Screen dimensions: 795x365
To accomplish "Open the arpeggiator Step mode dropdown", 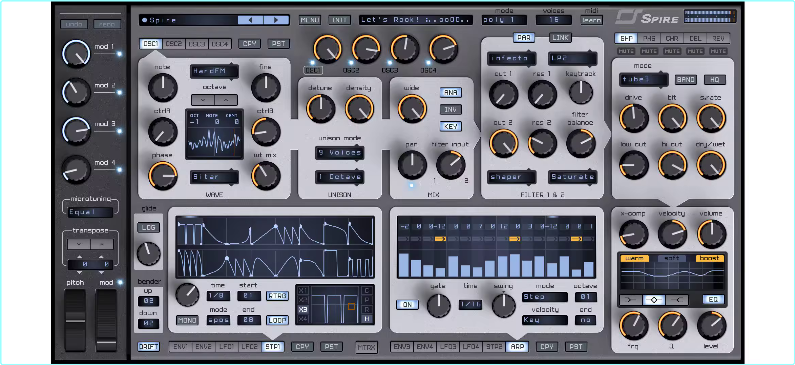I will click(x=545, y=297).
